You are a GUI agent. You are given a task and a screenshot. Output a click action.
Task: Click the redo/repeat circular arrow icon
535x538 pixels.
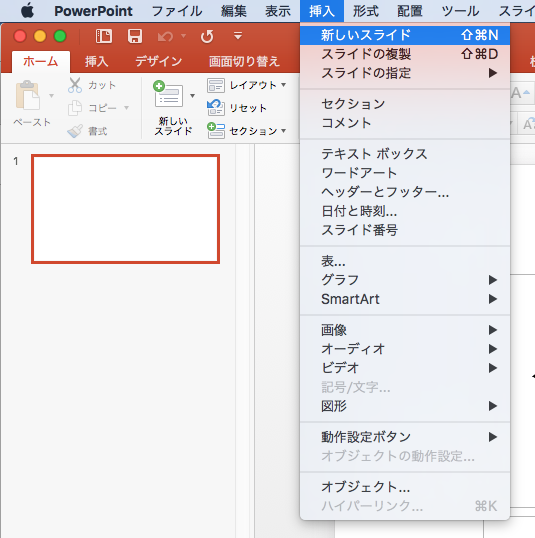coord(207,36)
